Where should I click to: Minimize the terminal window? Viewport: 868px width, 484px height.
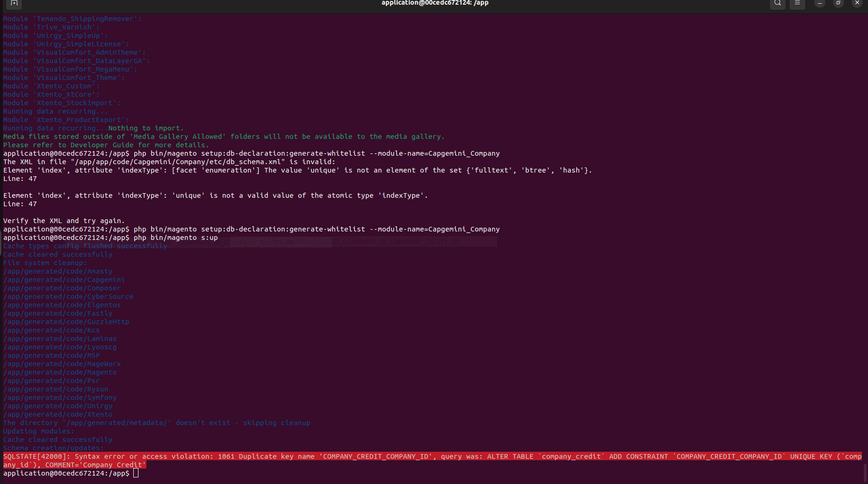click(x=820, y=3)
